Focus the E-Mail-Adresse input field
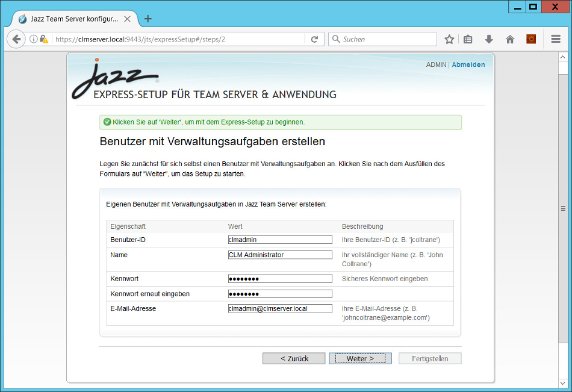Viewport: 572px width, 392px height. point(280,308)
